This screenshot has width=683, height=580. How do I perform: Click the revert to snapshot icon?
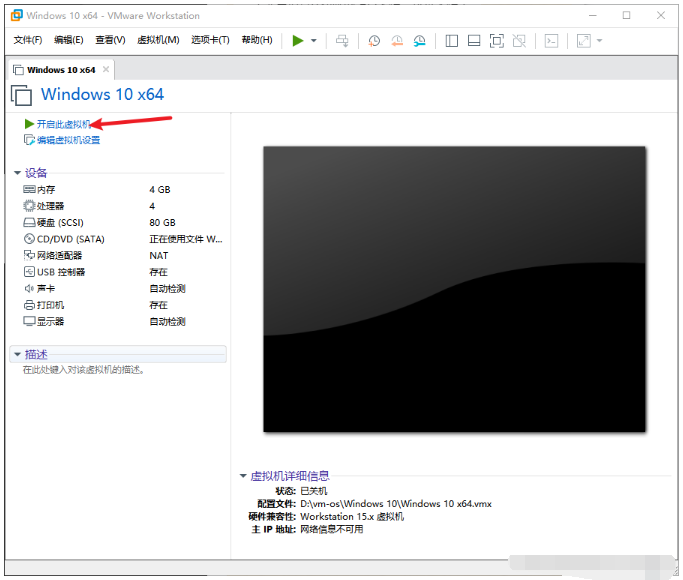click(x=397, y=41)
